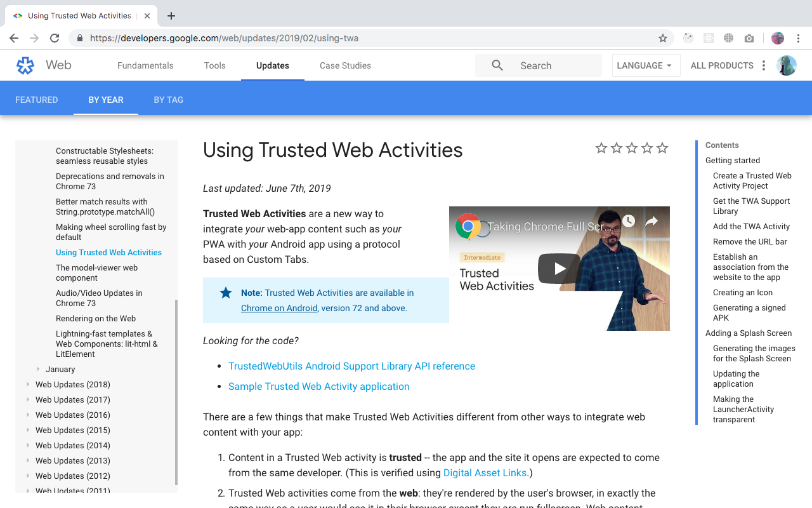Select the Updates nav tab

(273, 65)
